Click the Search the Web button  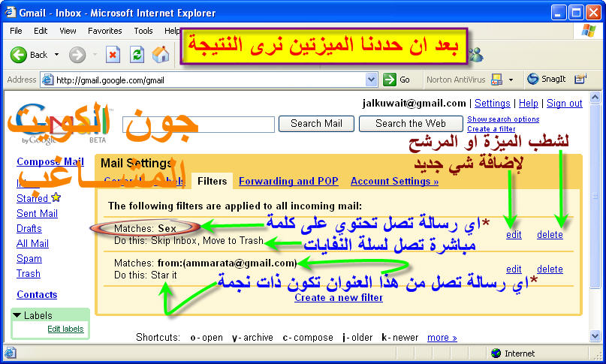(411, 124)
